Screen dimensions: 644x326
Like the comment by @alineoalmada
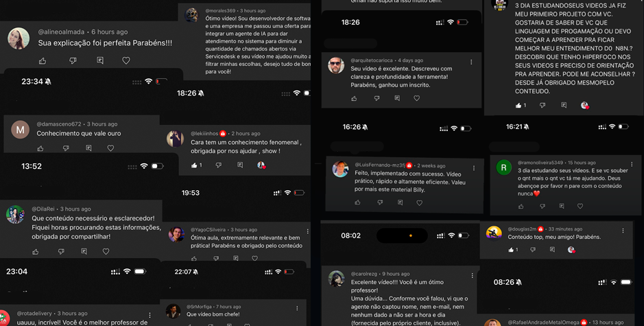click(x=43, y=61)
